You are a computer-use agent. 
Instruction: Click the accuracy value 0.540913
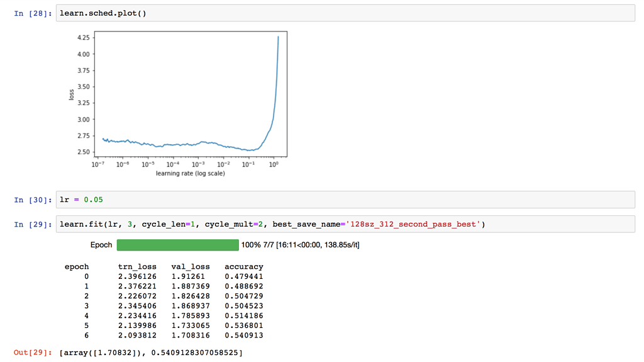(x=243, y=336)
